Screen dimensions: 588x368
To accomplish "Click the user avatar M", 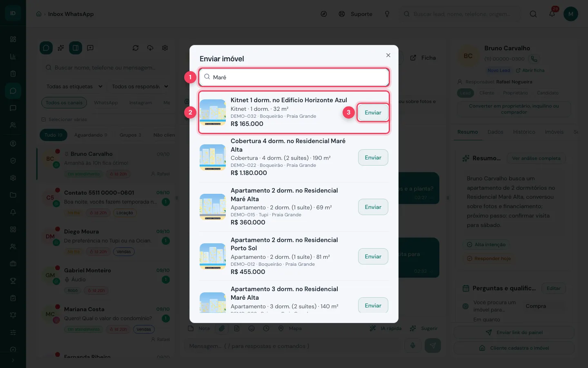I will click(x=571, y=14).
